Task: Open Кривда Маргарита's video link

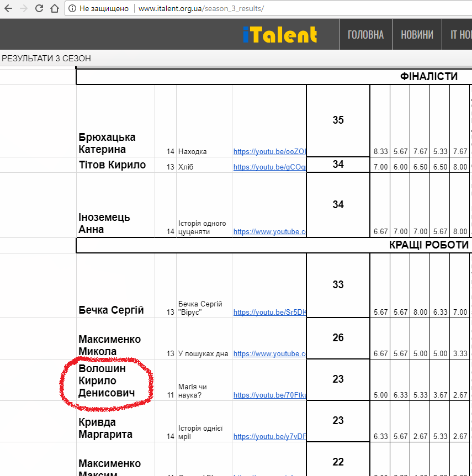Action: 269,436
